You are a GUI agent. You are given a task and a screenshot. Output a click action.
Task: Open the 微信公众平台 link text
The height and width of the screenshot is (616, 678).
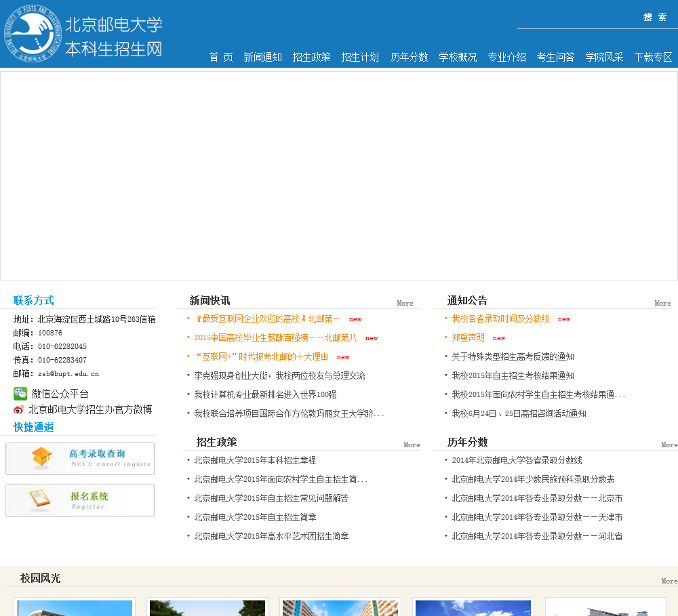[60, 394]
